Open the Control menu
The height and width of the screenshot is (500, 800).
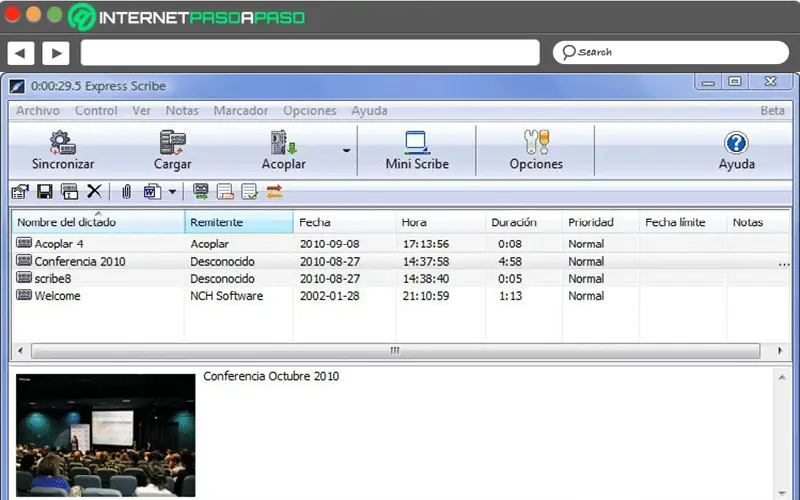coord(96,111)
